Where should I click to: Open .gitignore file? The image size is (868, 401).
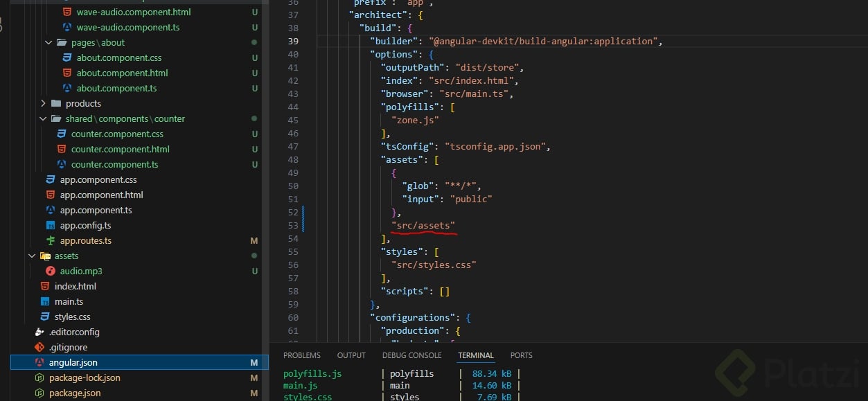click(68, 347)
